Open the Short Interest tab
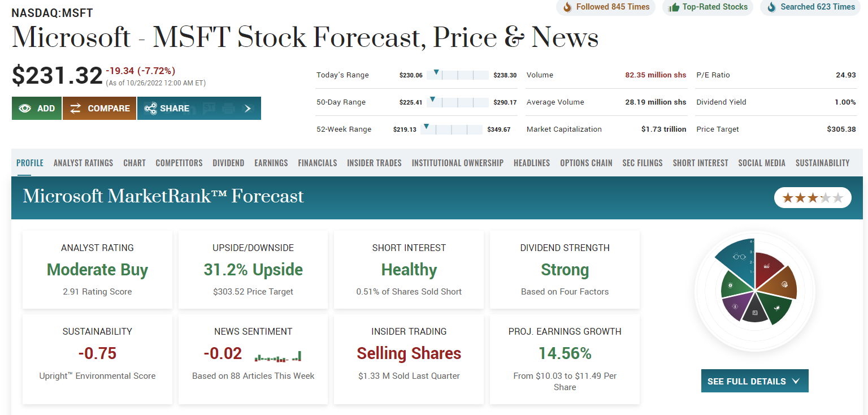The image size is (868, 415). click(x=700, y=163)
